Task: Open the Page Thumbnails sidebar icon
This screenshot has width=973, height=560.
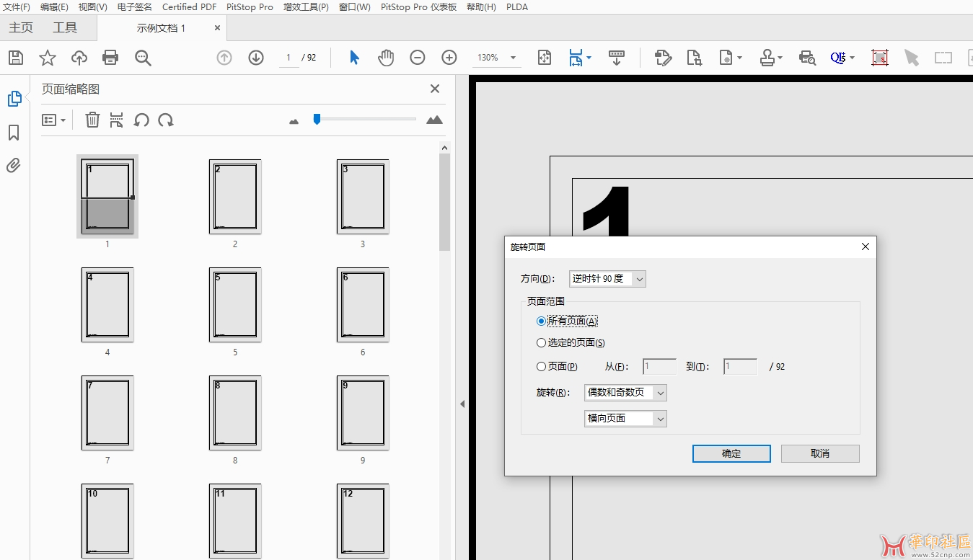Action: (14, 99)
